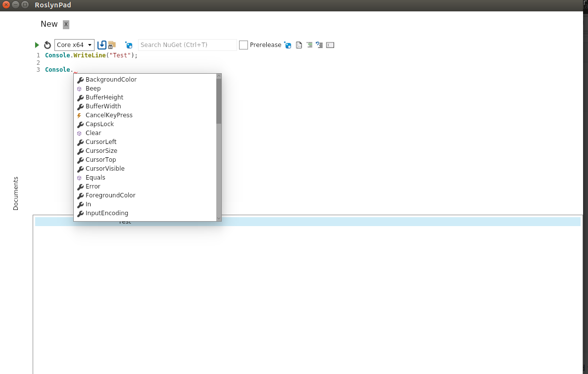This screenshot has height=374, width=588.
Task: Open the Core x64 platform dropdown
Action: [x=74, y=45]
